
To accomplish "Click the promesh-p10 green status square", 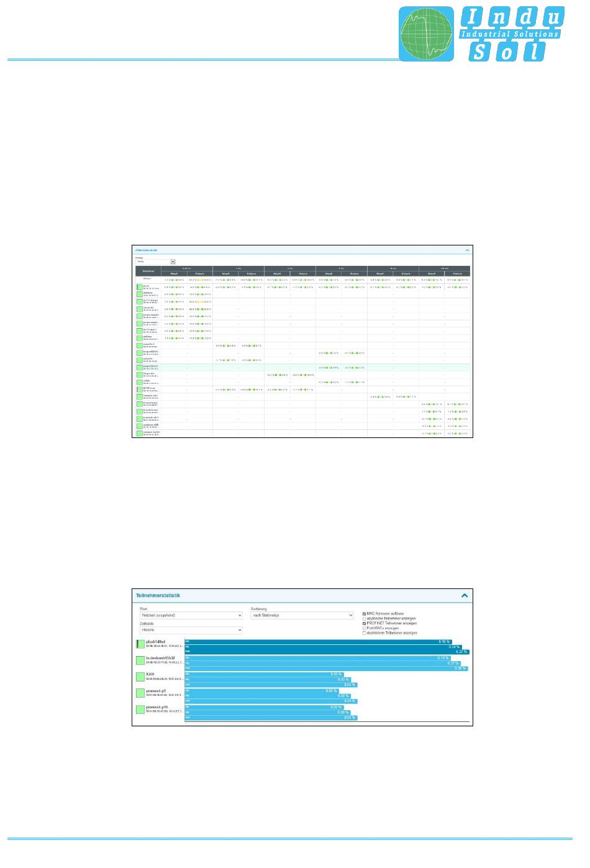I will pyautogui.click(x=140, y=710).
